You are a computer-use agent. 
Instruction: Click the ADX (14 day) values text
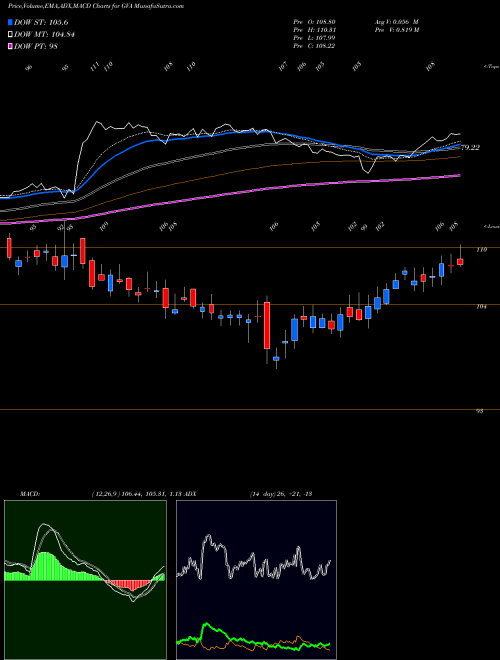point(281,494)
